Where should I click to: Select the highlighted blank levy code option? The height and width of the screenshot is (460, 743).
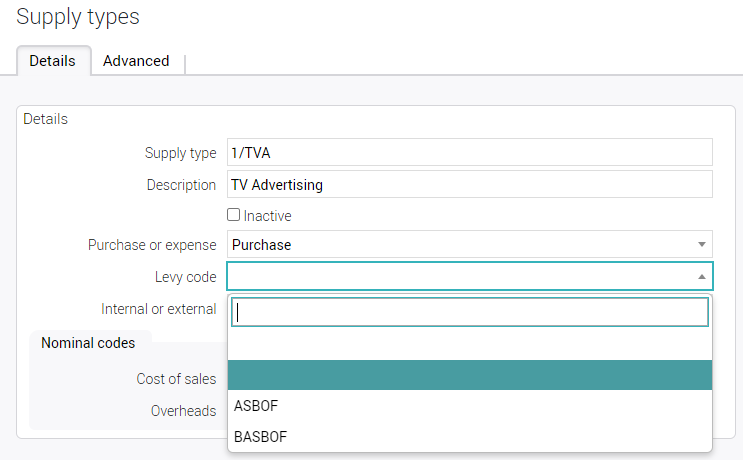469,375
